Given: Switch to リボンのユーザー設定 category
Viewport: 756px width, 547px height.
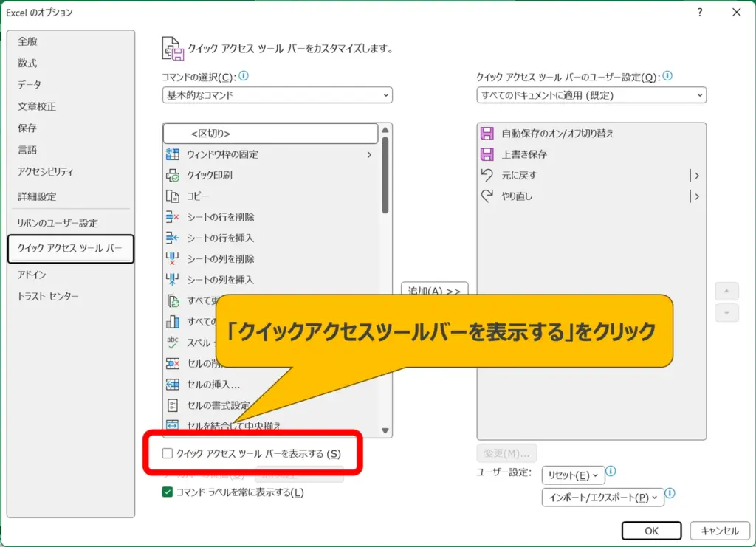Looking at the screenshot, I should click(58, 223).
